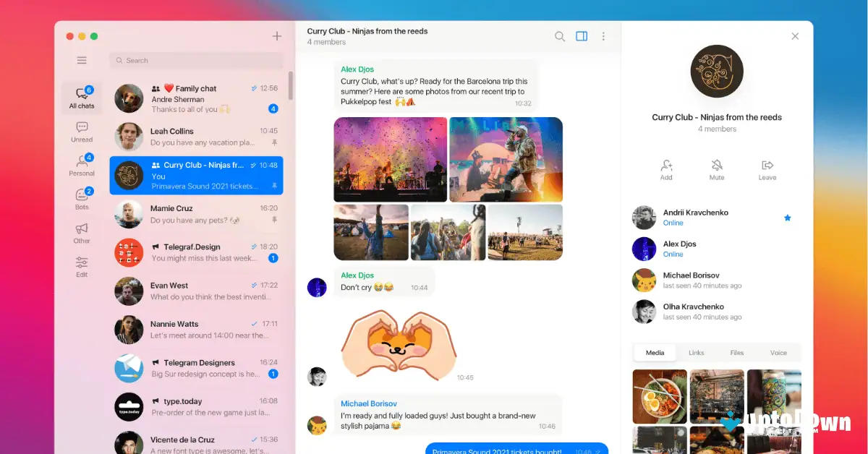The height and width of the screenshot is (454, 868).
Task: Toggle the chat info panel view
Action: coord(582,35)
